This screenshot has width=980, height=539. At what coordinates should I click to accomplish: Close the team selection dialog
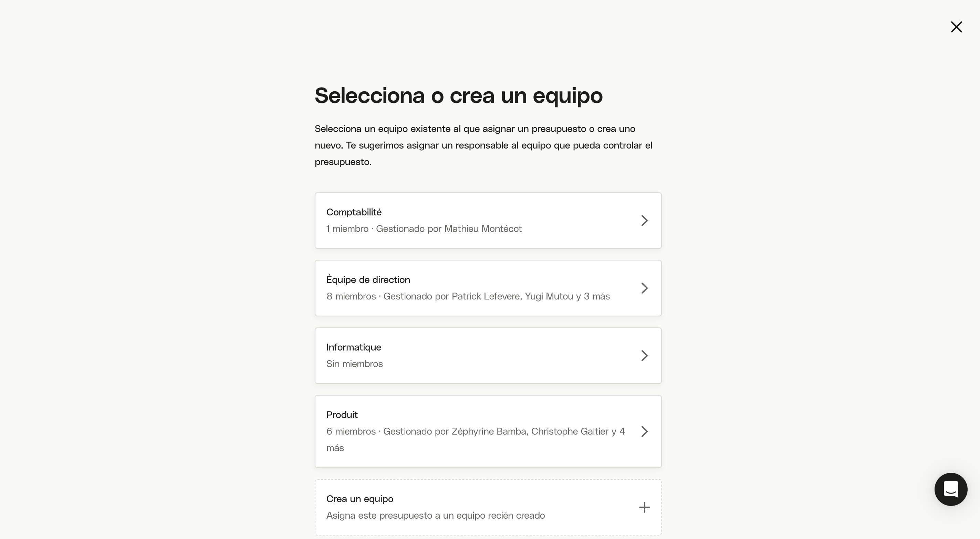tap(956, 27)
